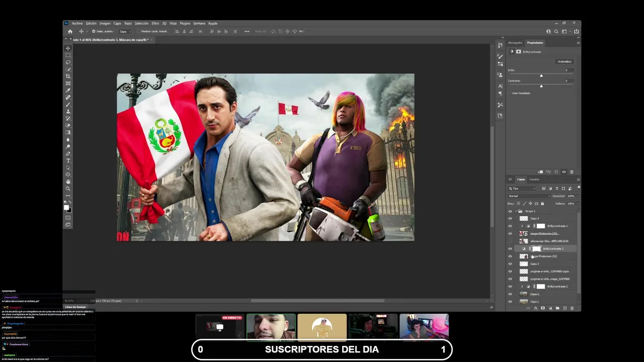644x362 pixels.
Task: Hide the Grupo 1 layer group
Action: pyautogui.click(x=510, y=211)
